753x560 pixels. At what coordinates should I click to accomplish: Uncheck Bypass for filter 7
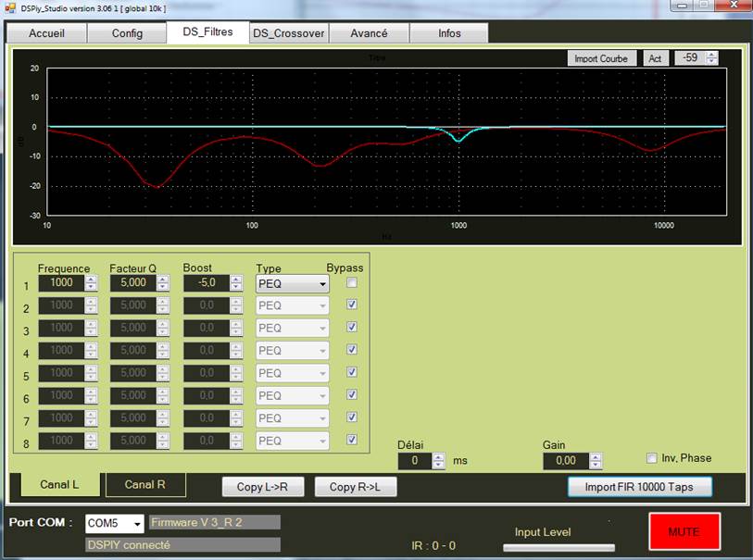[352, 417]
